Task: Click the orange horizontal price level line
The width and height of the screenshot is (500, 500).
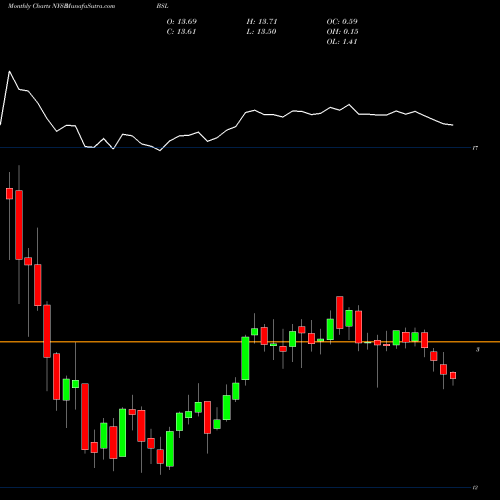Action: 250,342
